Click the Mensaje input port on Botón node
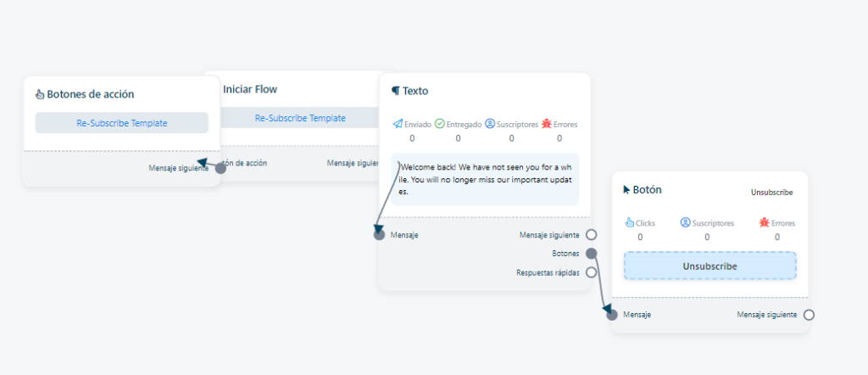The image size is (868, 375). tap(612, 315)
